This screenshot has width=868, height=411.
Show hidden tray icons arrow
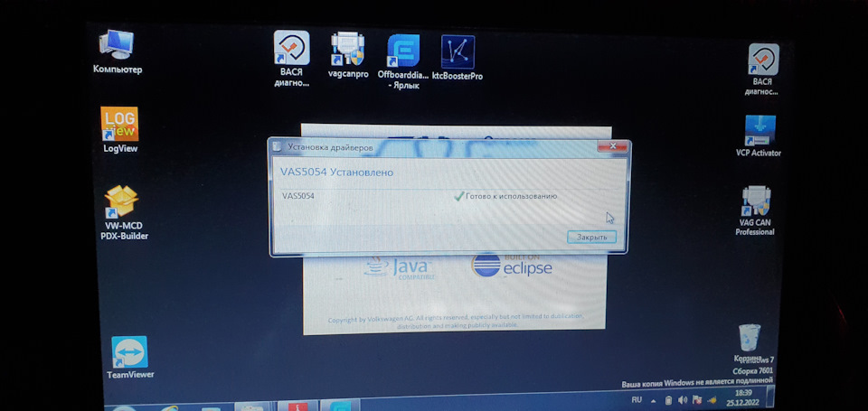(654, 400)
